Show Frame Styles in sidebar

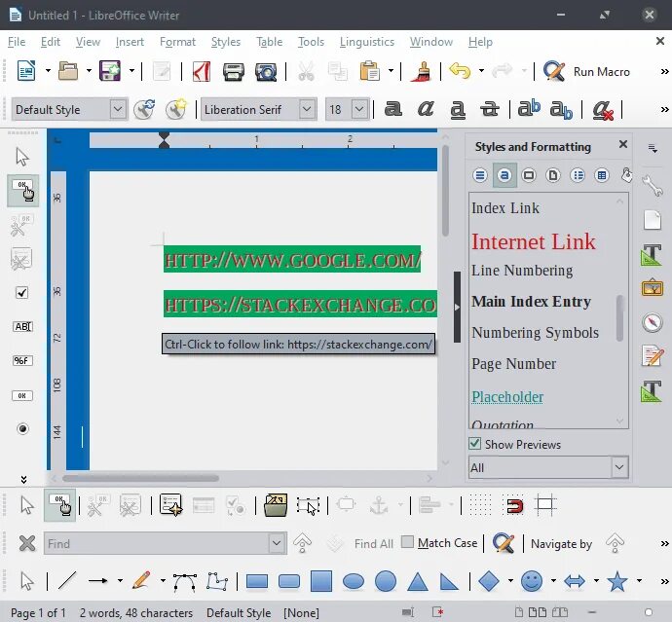point(529,175)
